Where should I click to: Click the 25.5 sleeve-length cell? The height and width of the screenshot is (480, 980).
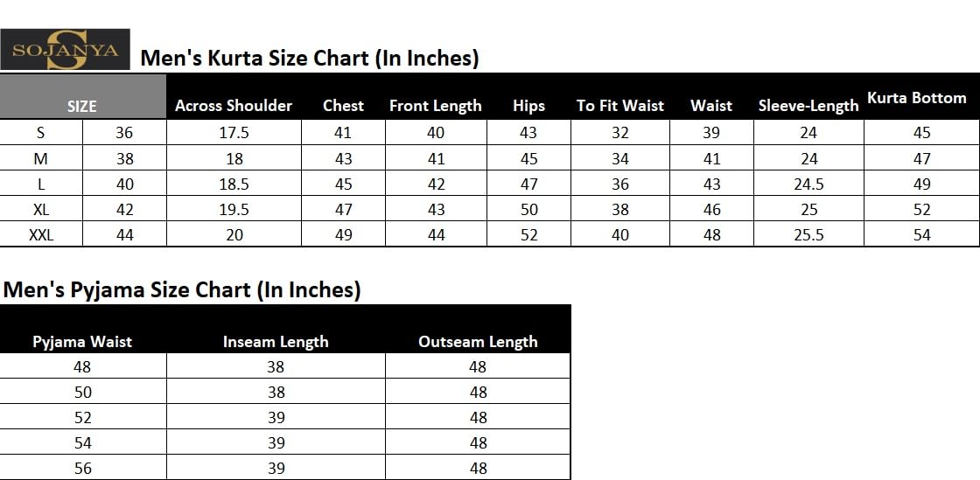click(808, 234)
